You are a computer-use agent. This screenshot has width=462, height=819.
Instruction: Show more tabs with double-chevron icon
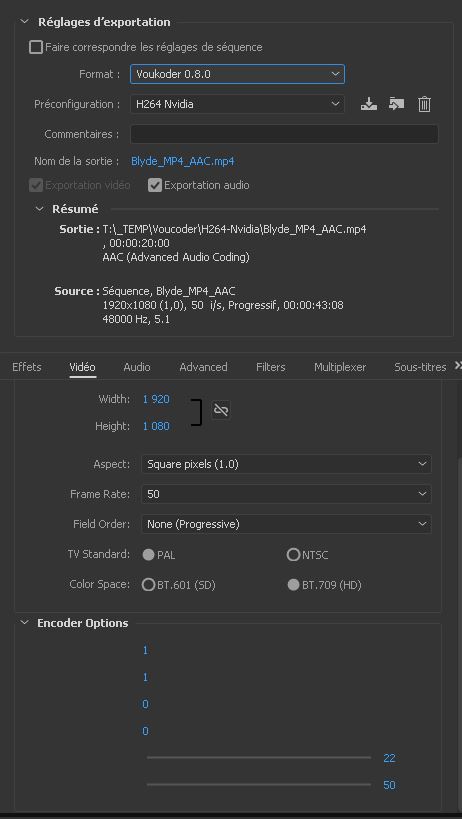click(458, 365)
